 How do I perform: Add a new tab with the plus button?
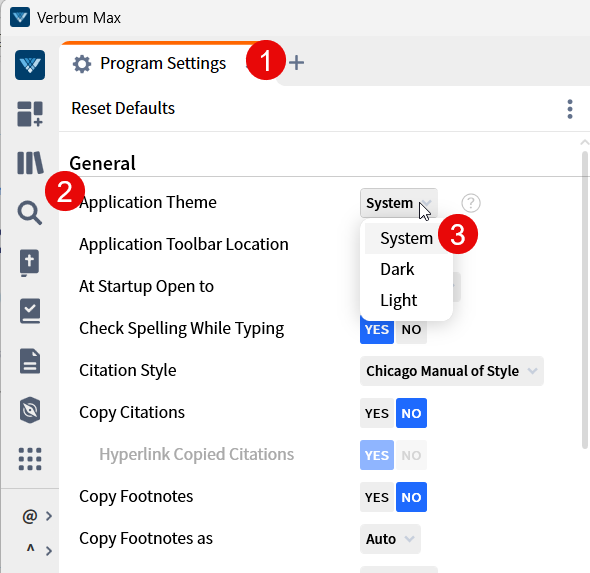297,63
